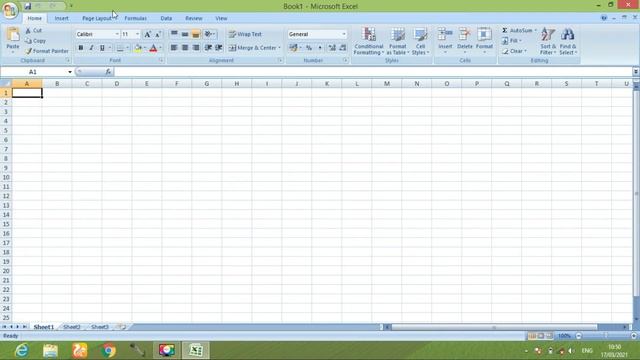
Task: Increase indent
Action: click(219, 48)
